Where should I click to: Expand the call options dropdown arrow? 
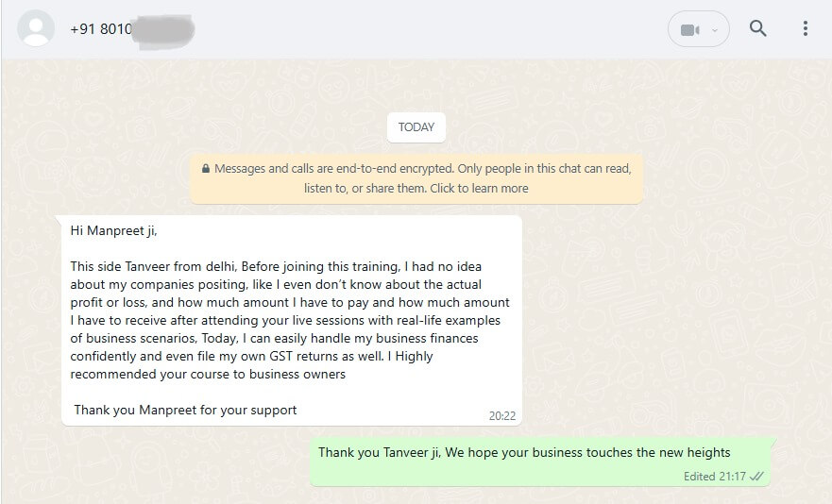click(713, 29)
